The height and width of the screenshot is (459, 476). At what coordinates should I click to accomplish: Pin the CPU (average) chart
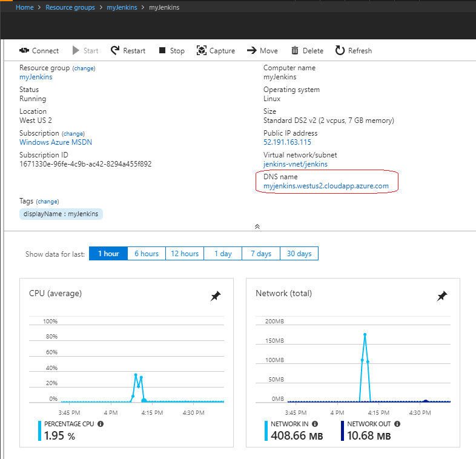click(x=216, y=296)
